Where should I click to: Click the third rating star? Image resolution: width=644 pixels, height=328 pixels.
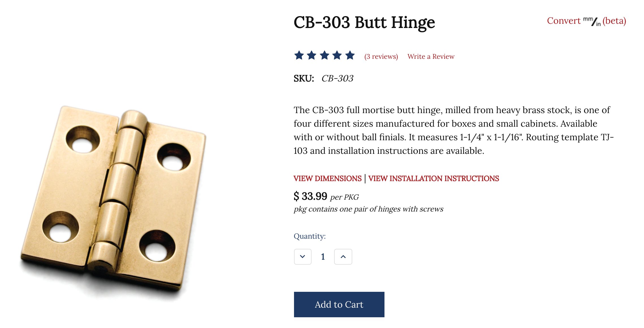click(x=324, y=55)
